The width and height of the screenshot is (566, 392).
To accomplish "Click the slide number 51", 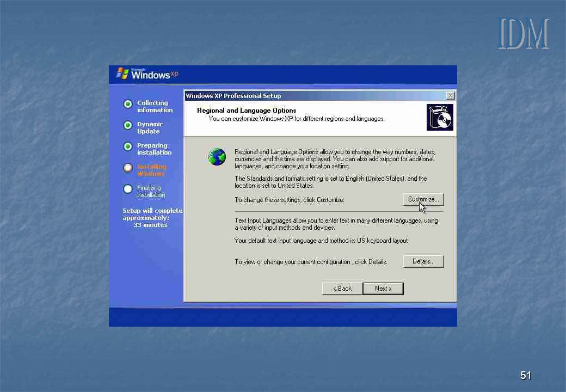I will coord(526,376).
